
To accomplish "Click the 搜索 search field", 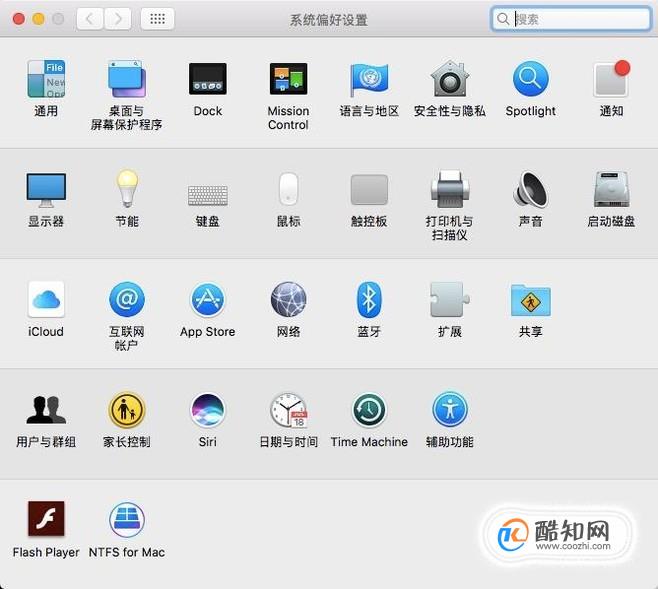I will [x=571, y=18].
